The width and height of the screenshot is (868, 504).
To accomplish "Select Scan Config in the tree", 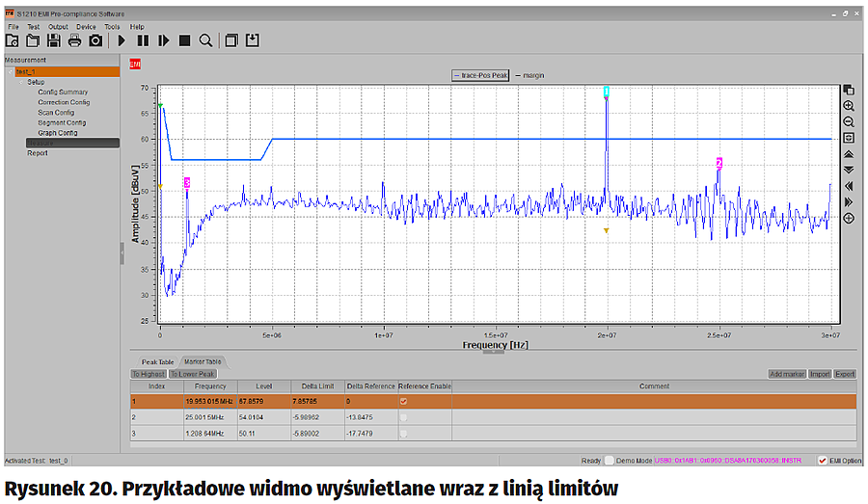I will tap(56, 113).
